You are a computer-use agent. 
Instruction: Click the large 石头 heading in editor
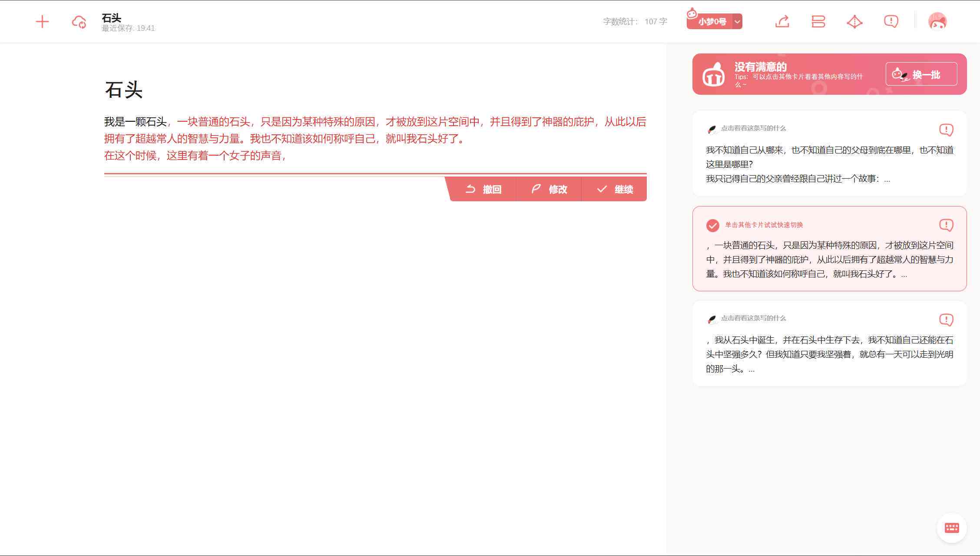(x=124, y=90)
